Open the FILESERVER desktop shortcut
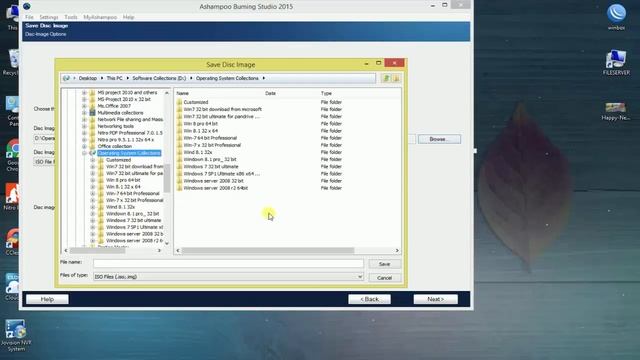This screenshot has width=640, height=360. [x=616, y=62]
